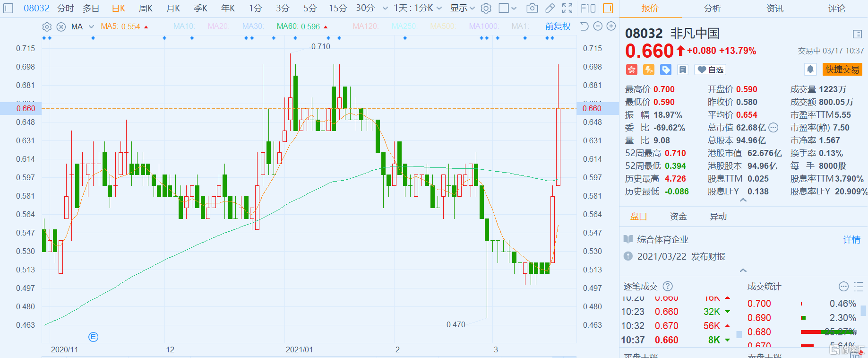Screen dimensions: 868x358
Task: Switch to 异动 unusual activity tab
Action: pyautogui.click(x=718, y=216)
